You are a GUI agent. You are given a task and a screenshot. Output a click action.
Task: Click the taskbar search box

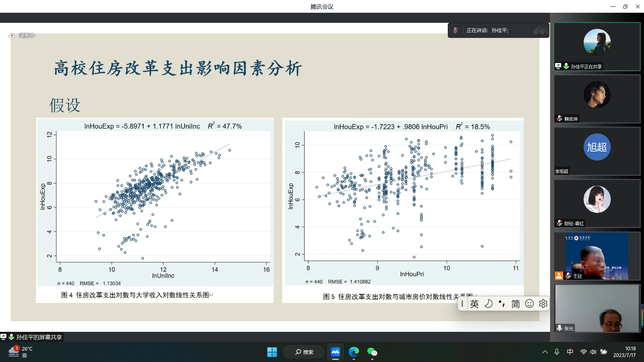pos(304,352)
